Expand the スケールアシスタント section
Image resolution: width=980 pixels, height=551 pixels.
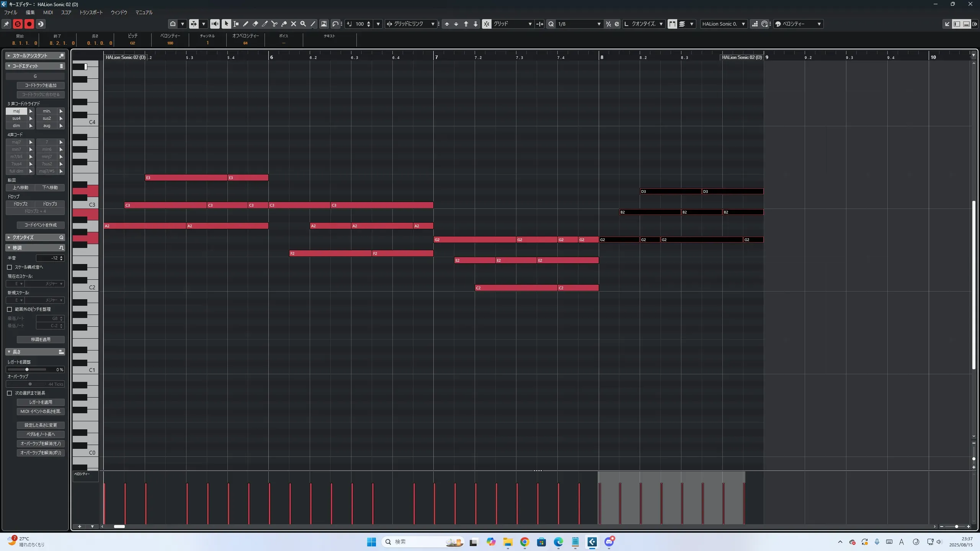click(x=9, y=55)
